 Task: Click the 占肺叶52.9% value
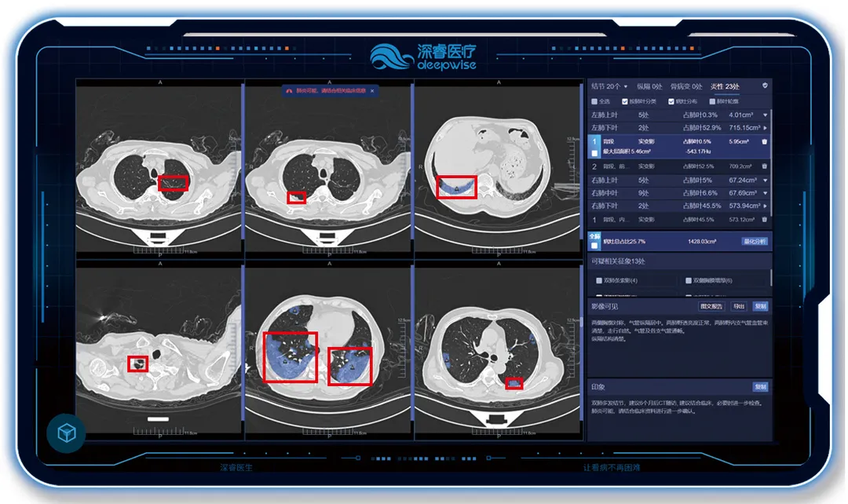(701, 128)
